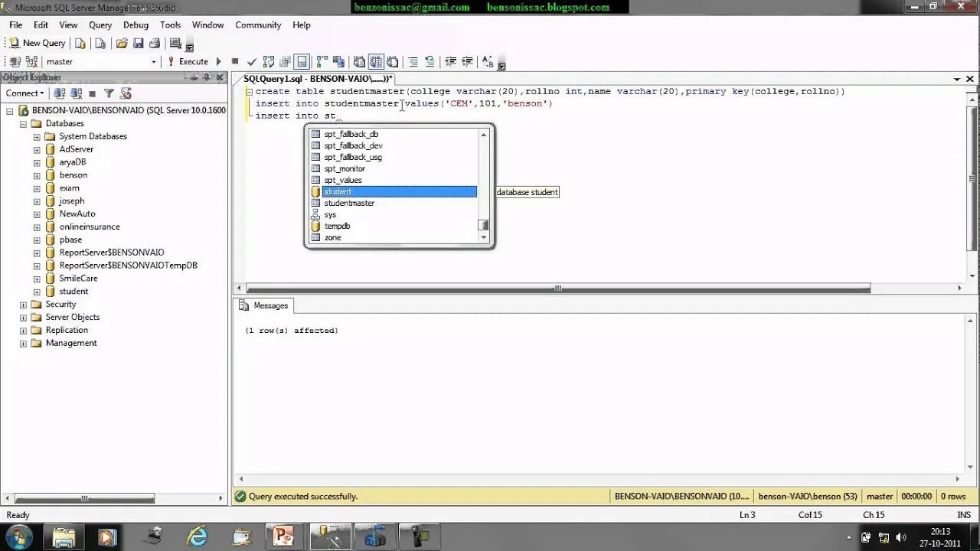Click Display Estimated Execution Plan icon
Image resolution: width=980 pixels, height=551 pixels.
point(269,61)
